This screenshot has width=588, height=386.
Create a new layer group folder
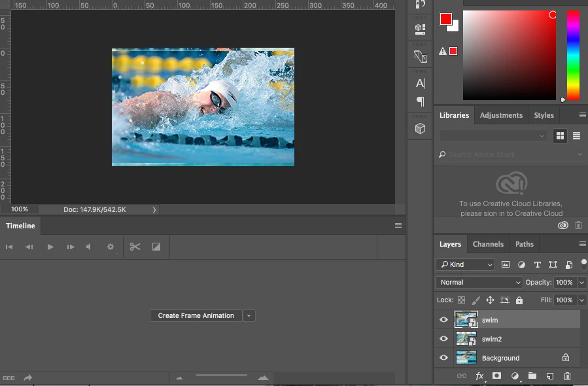(532, 376)
